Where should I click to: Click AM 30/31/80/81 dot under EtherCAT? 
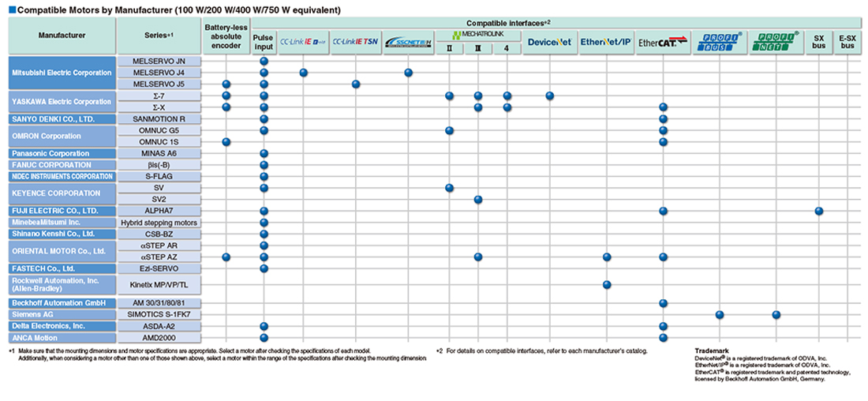663,303
